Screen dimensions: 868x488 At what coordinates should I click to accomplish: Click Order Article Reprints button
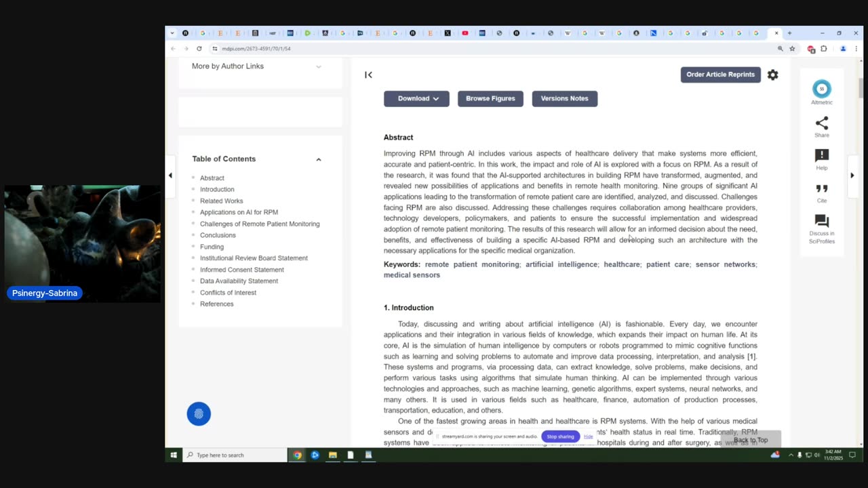click(x=720, y=75)
